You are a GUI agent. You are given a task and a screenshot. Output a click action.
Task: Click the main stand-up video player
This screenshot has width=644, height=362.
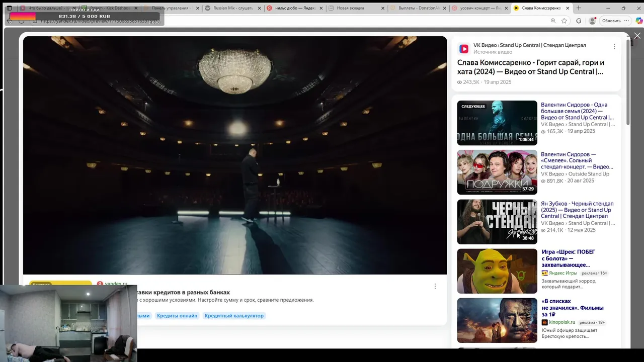coord(235,155)
